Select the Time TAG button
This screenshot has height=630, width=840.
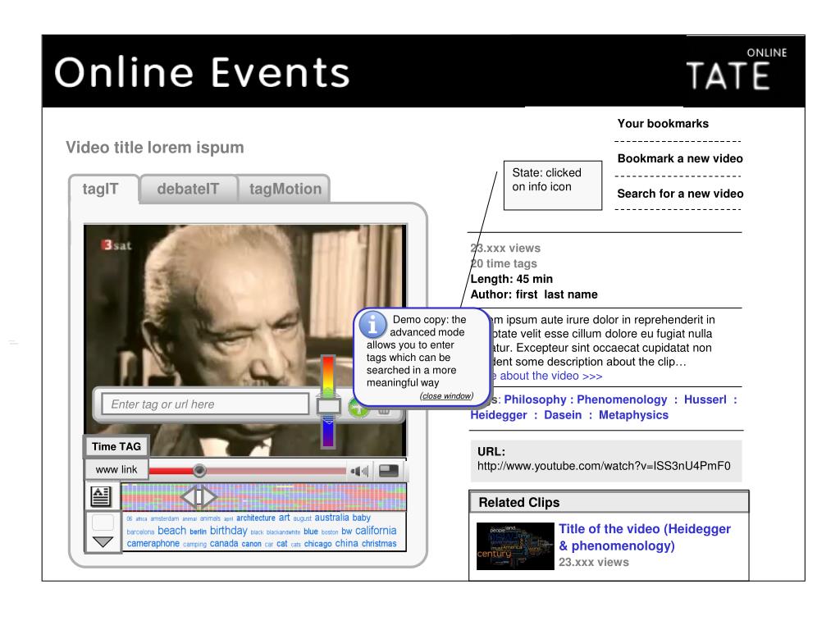(x=116, y=447)
